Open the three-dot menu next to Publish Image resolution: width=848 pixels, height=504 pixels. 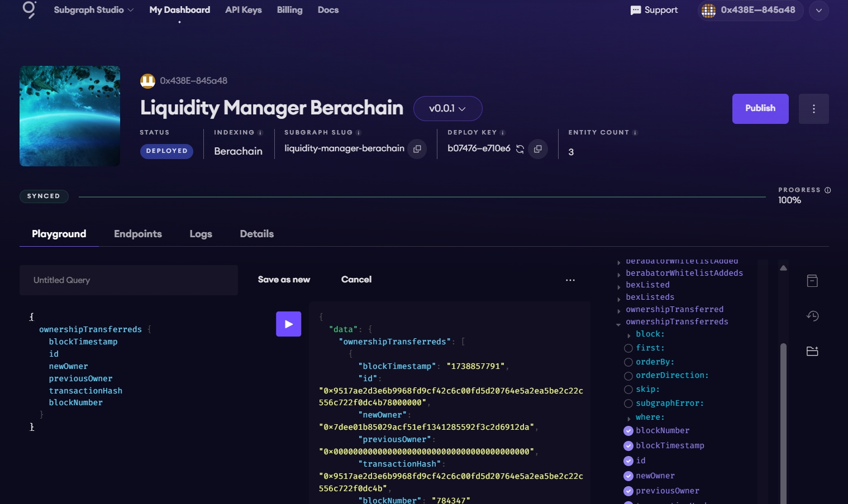click(814, 109)
